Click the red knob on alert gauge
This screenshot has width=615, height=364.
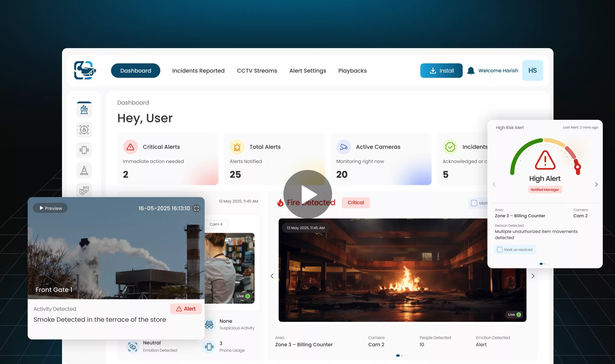pyautogui.click(x=578, y=167)
